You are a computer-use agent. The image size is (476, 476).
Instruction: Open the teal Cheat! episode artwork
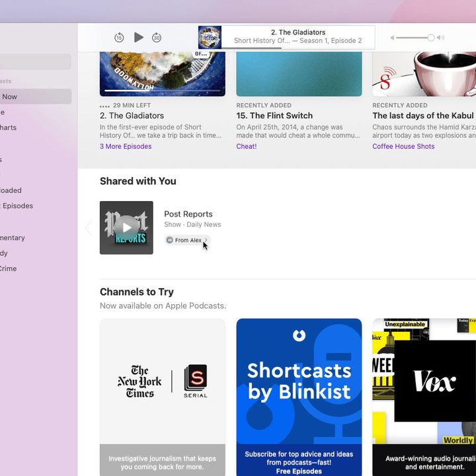299,74
